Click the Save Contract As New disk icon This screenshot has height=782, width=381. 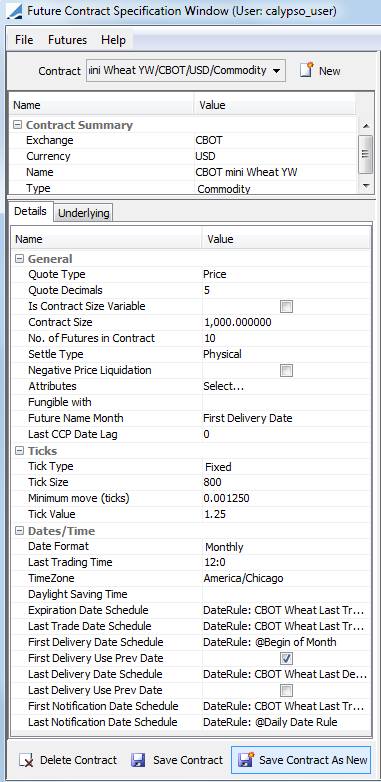(246, 760)
